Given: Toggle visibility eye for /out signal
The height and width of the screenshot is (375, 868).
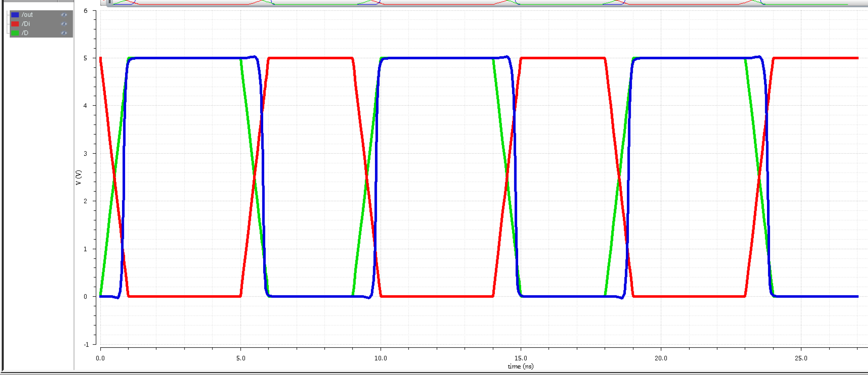Looking at the screenshot, I should point(64,15).
